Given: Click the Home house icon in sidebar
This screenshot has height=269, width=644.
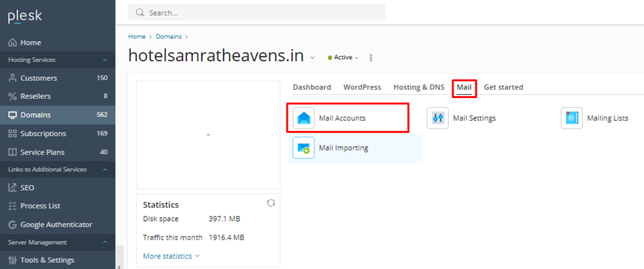Looking at the screenshot, I should point(13,43).
